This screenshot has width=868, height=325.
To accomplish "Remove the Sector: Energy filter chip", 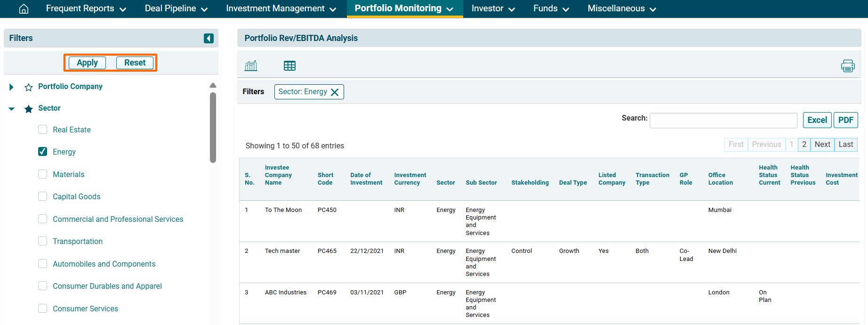I will coord(335,92).
